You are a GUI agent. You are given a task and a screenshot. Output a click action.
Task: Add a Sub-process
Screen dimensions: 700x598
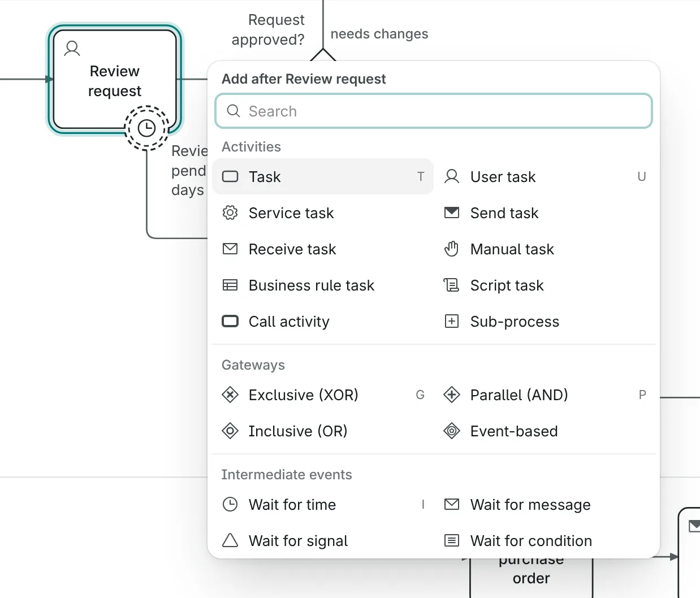[x=545, y=321]
